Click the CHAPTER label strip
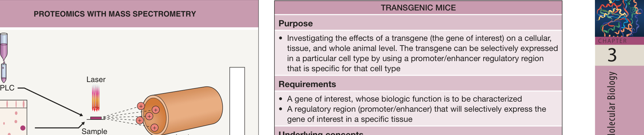The image size is (644, 135). click(619, 41)
